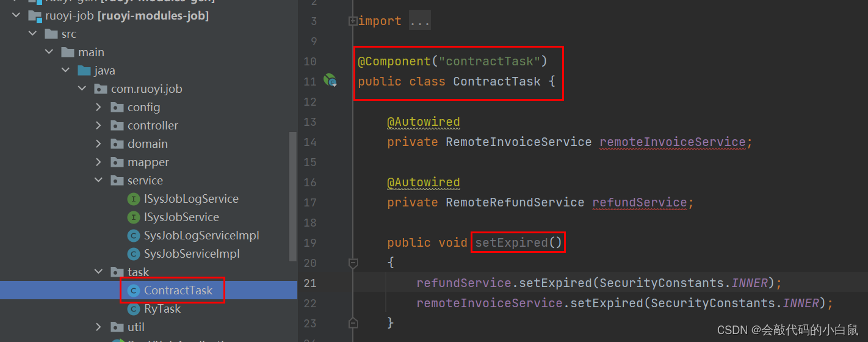Select the domain package
868x342 pixels.
148,144
